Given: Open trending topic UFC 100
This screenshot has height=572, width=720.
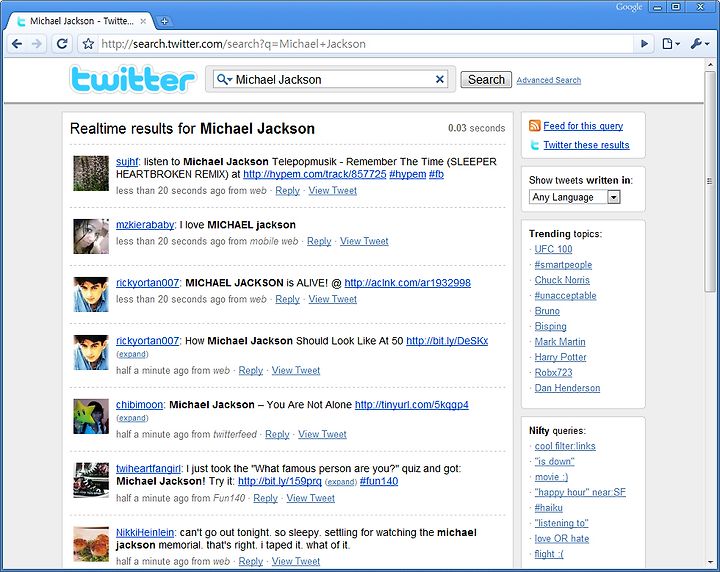Looking at the screenshot, I should click(x=553, y=249).
